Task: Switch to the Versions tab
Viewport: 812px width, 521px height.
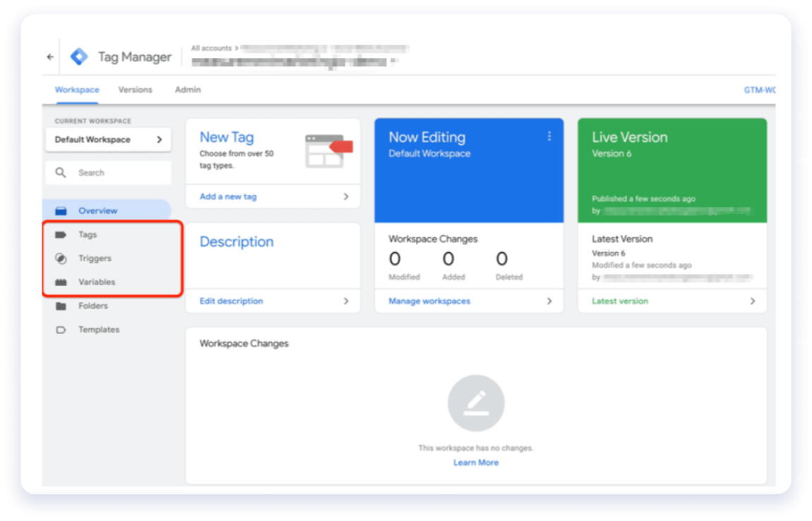Action: (x=135, y=90)
